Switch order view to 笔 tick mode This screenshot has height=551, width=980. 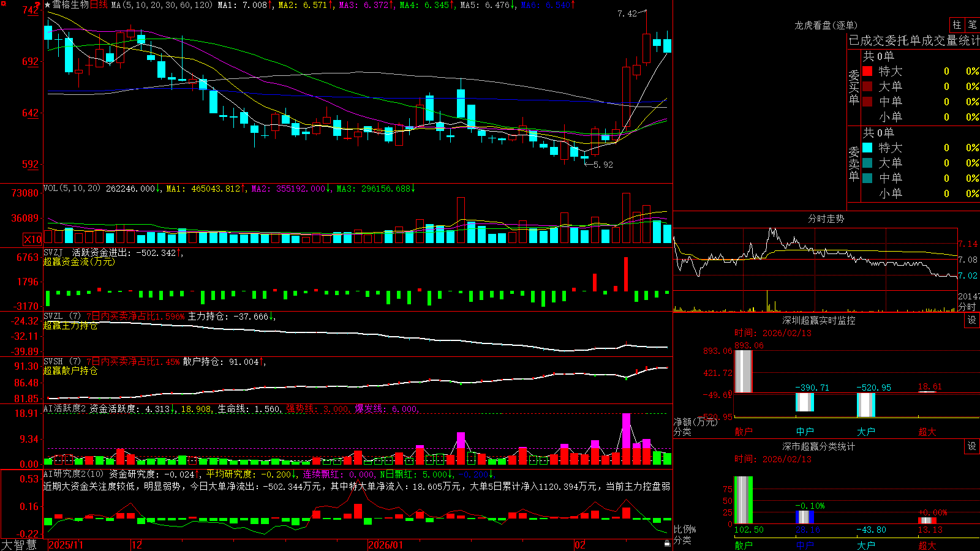pos(972,25)
